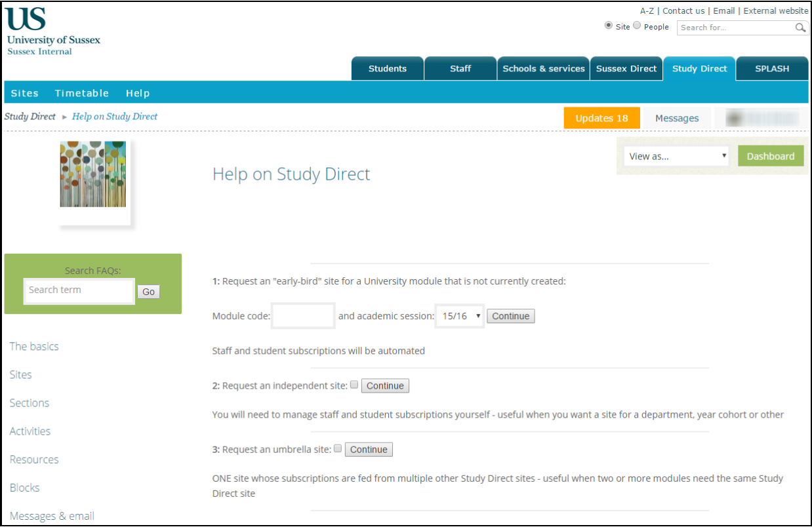Image resolution: width=812 pixels, height=527 pixels.
Task: Open the SPLASH tab
Action: point(772,69)
